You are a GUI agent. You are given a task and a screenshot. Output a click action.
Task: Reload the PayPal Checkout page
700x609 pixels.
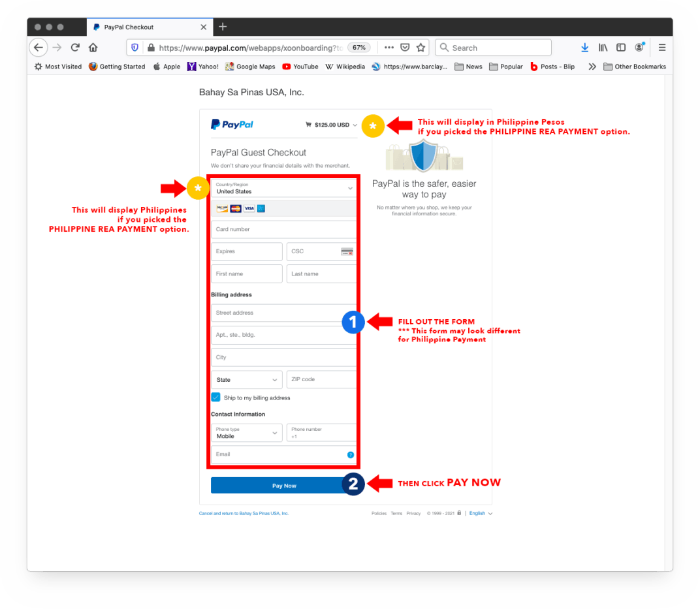tap(75, 47)
